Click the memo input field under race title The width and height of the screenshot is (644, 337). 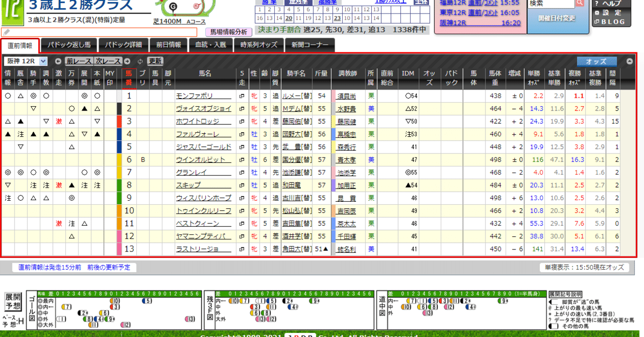[x=100, y=32]
